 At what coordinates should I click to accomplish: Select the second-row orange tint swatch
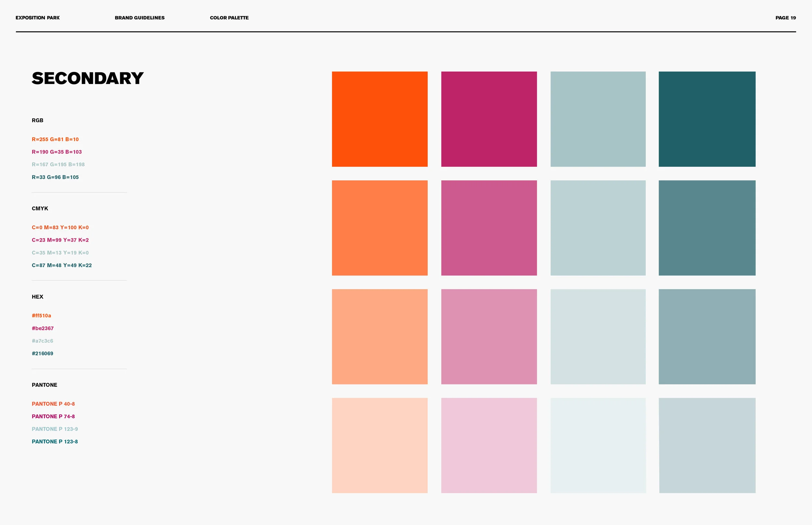379,228
